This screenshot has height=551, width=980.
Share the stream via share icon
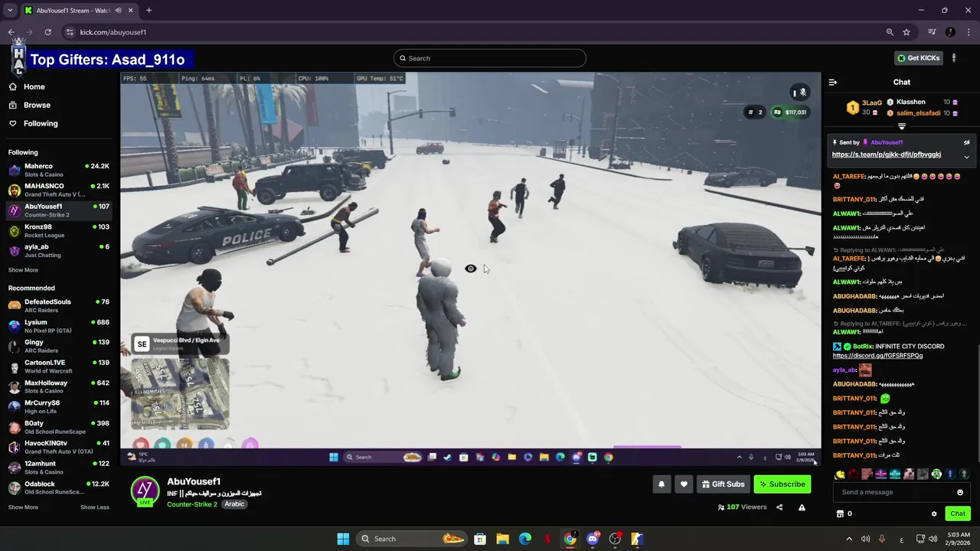click(x=779, y=507)
